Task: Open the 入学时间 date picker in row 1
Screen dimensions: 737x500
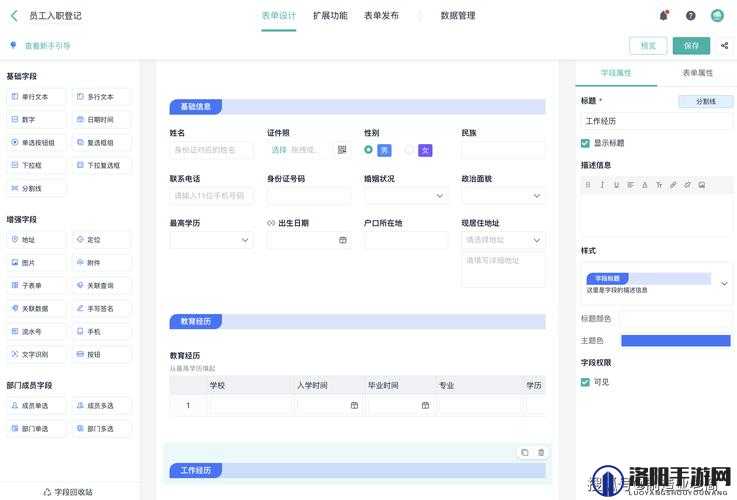Action: (354, 406)
